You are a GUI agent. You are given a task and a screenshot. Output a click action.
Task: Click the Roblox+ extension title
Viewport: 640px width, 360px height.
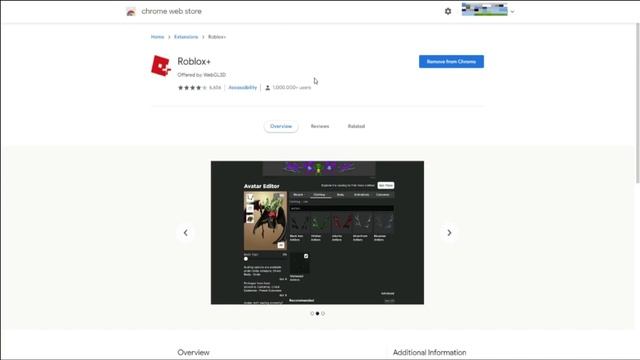pos(194,61)
